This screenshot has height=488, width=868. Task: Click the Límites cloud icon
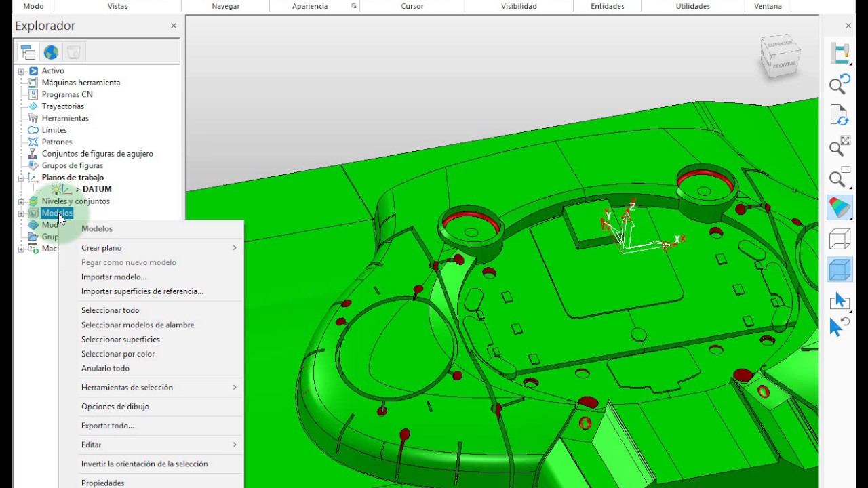tap(33, 130)
